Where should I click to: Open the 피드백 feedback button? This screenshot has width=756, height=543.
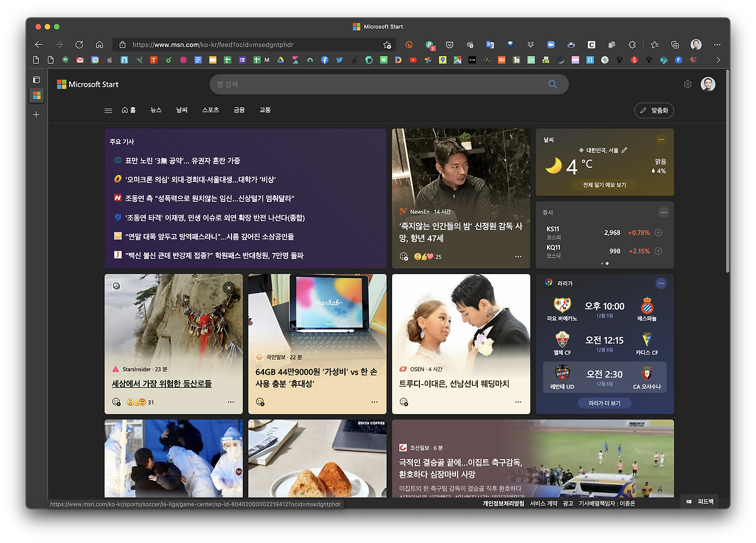click(700, 502)
